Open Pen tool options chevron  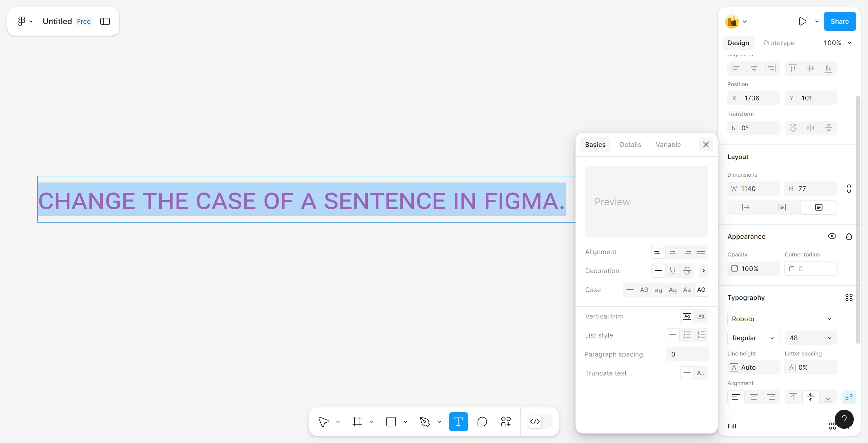(439, 422)
